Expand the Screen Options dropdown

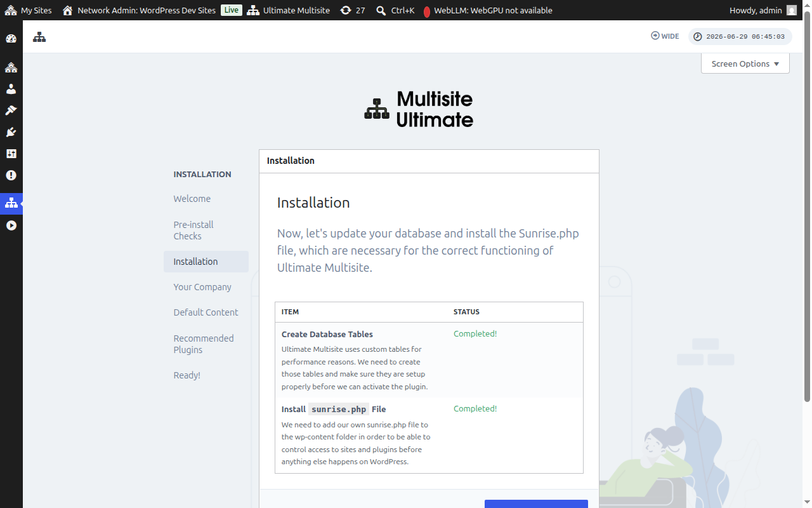pyautogui.click(x=745, y=63)
